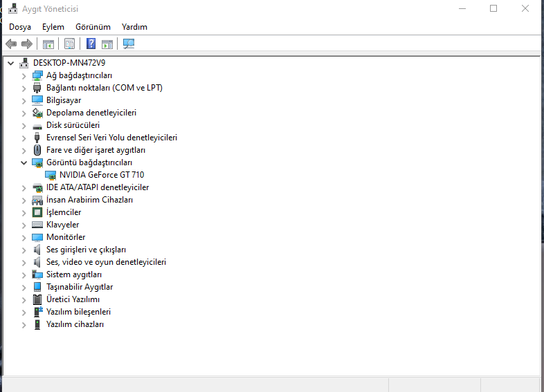Expand Bağlantı noktaları (COM ve LPT) chevron
This screenshot has height=392, width=544.
tap(24, 88)
